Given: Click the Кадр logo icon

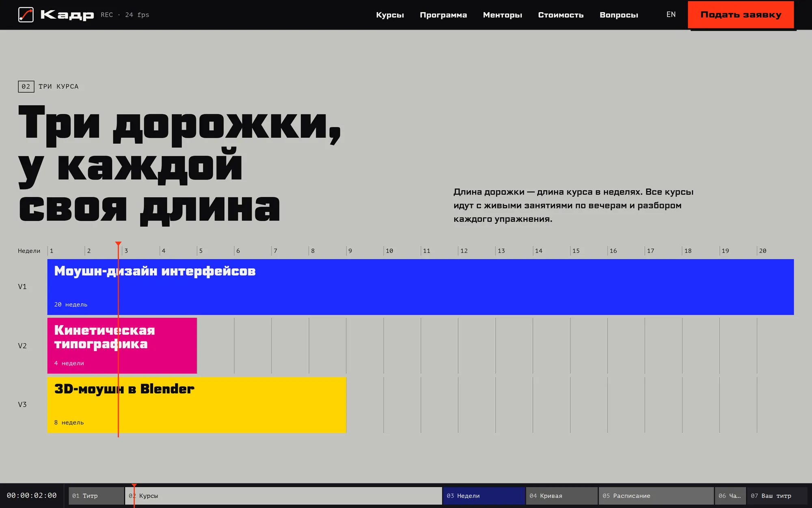Looking at the screenshot, I should click(x=26, y=15).
